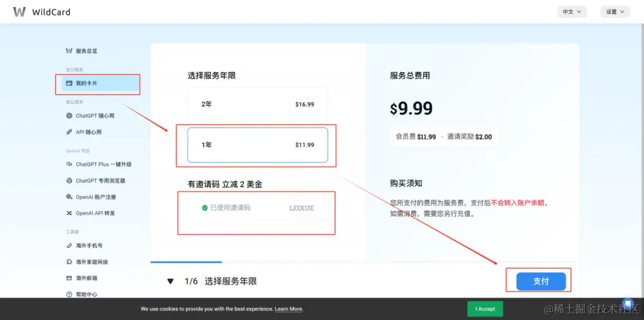The width and height of the screenshot is (644, 320).
Task: Click the 不会转入账户余额 red notice
Action: coord(519,203)
